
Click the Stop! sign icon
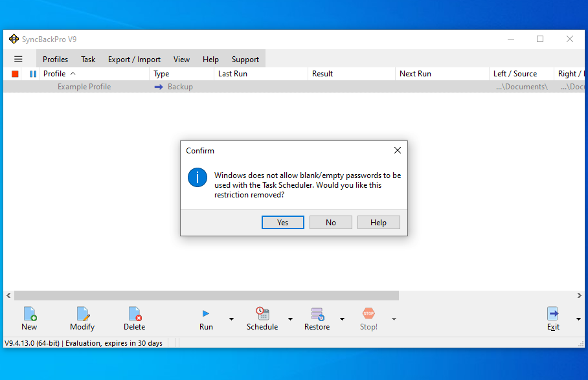(368, 313)
